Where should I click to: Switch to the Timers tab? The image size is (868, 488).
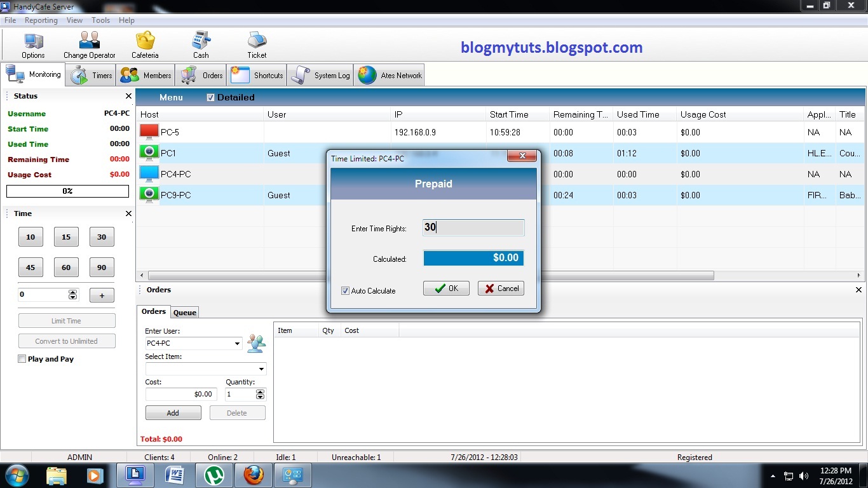tap(92, 75)
